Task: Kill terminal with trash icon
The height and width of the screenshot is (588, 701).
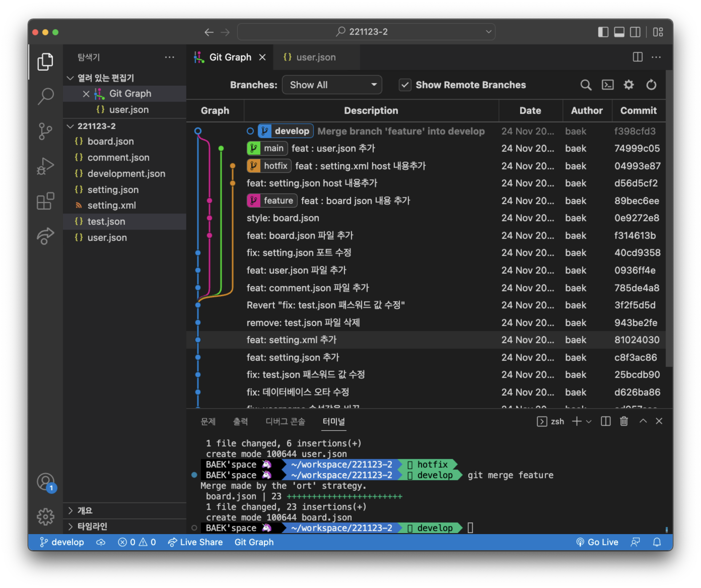Action: [x=623, y=421]
